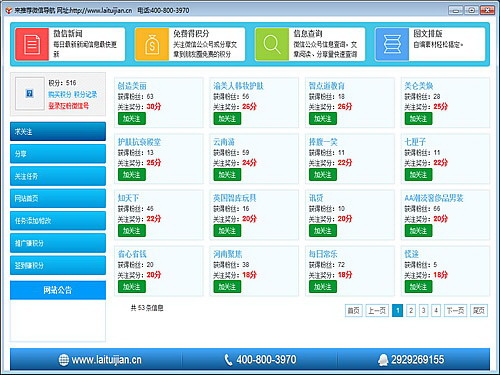Select the 网站首页 sidebar item
Screen dimensions: 500x375
[x=58, y=198]
